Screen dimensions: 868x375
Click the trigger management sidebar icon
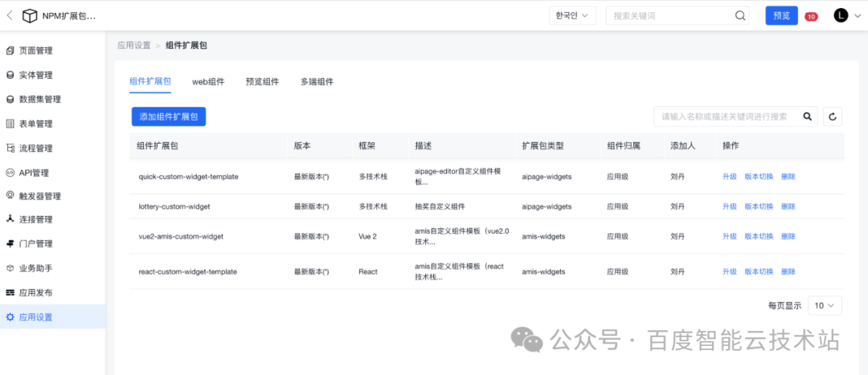pos(10,195)
